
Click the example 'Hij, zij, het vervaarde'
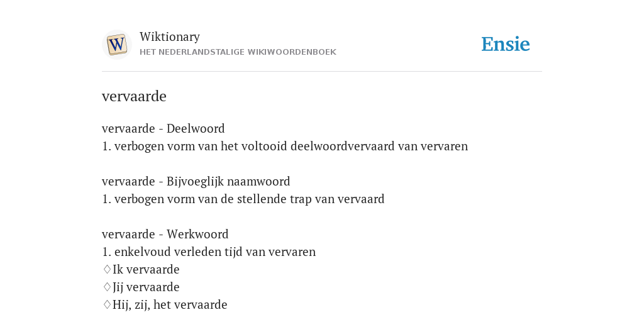point(170,305)
